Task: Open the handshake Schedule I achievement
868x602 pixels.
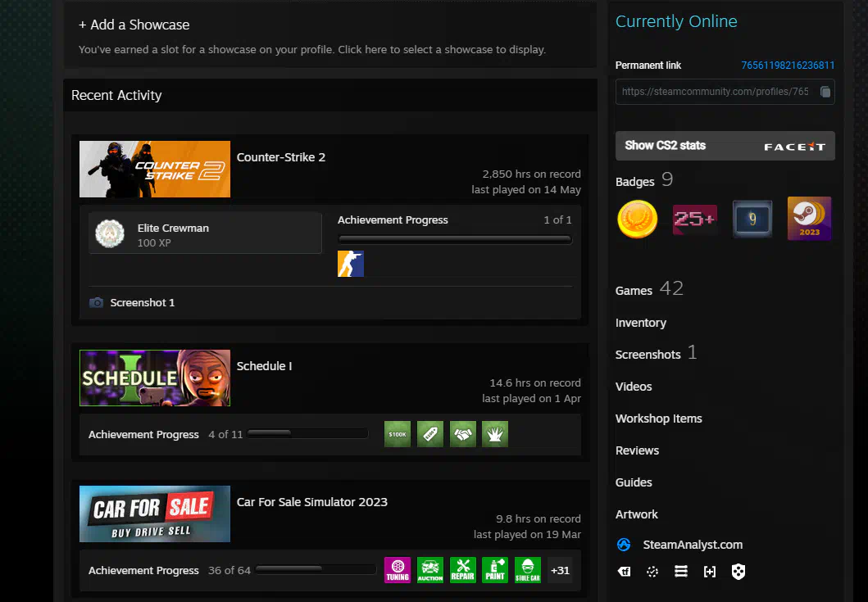Action: tap(463, 434)
